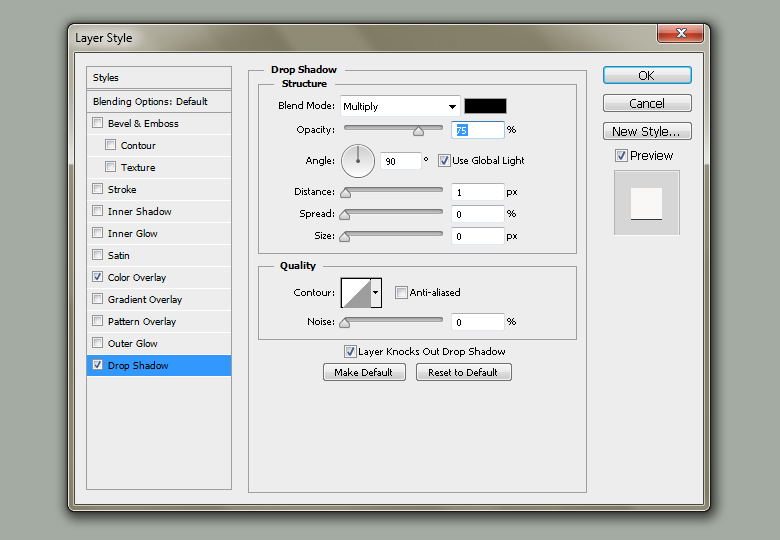Enable the Anti-aliased option
This screenshot has height=540, width=780.
coord(401,293)
